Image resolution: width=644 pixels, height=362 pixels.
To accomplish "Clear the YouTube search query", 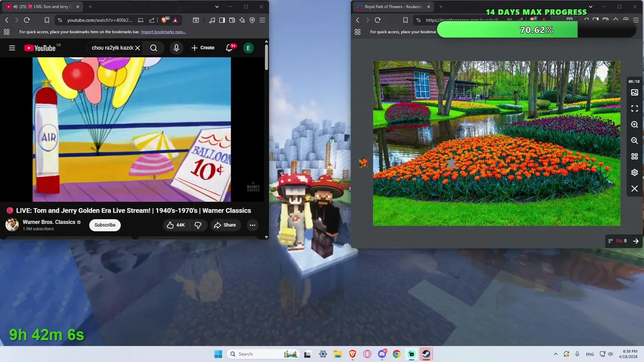I will (x=137, y=48).
